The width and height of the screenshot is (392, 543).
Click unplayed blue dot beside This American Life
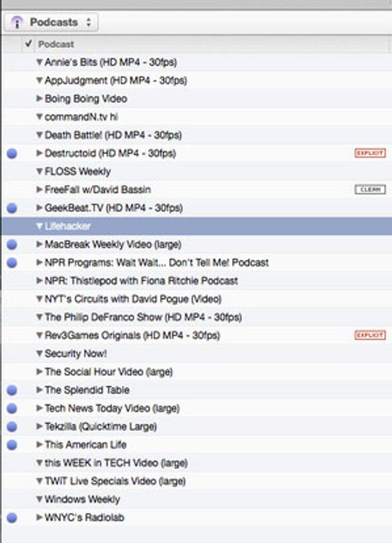(x=12, y=445)
